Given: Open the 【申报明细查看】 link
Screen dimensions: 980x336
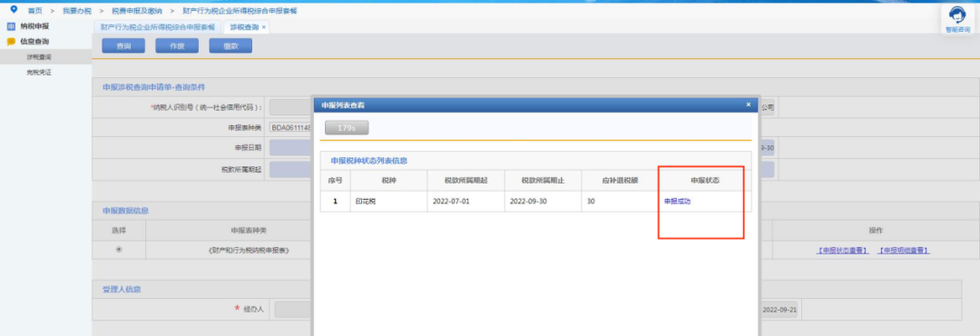Looking at the screenshot, I should pos(903,251).
